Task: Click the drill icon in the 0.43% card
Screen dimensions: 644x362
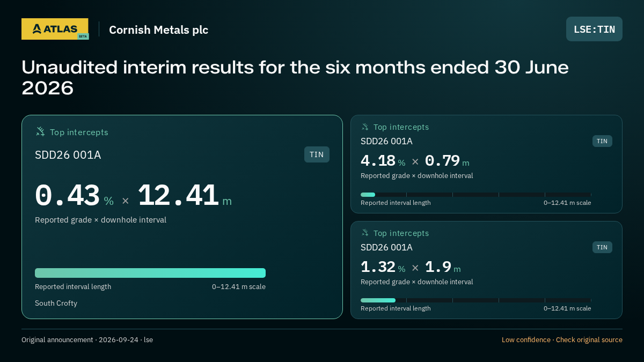Action: point(40,131)
